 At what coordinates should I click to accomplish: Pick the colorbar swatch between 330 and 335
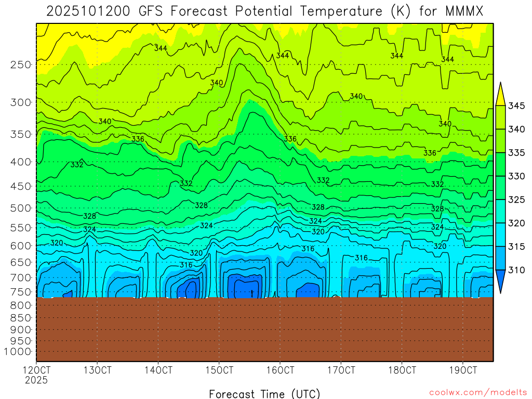click(x=500, y=164)
